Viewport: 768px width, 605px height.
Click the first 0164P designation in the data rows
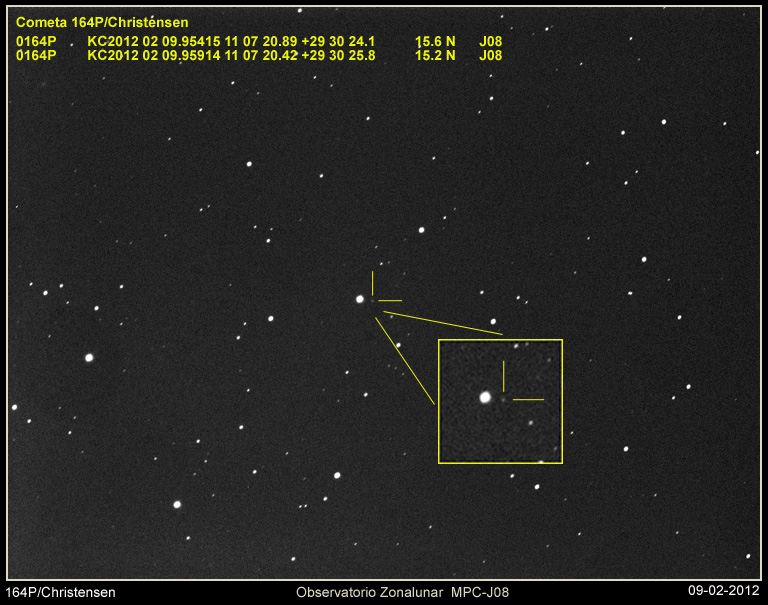pyautogui.click(x=36, y=41)
